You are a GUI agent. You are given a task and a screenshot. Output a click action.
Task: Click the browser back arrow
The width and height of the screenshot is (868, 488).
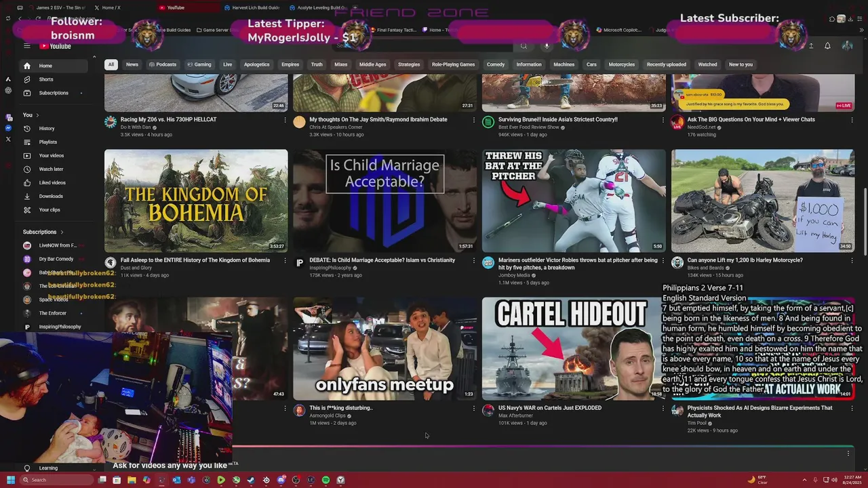pos(20,18)
